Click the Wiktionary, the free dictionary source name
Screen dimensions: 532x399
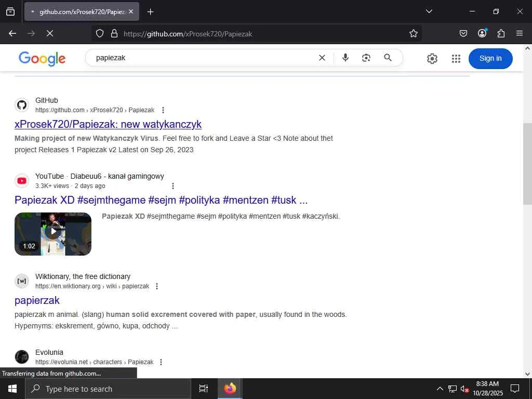point(83,276)
